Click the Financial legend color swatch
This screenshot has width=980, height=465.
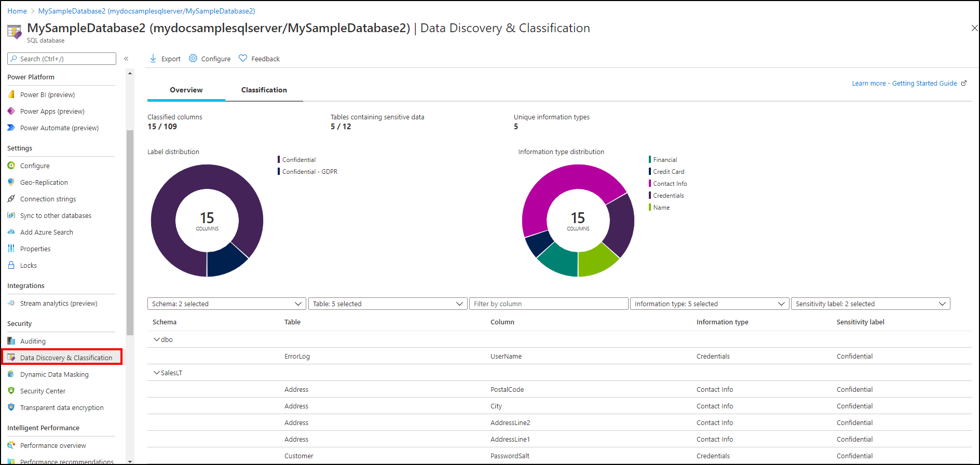coord(650,159)
